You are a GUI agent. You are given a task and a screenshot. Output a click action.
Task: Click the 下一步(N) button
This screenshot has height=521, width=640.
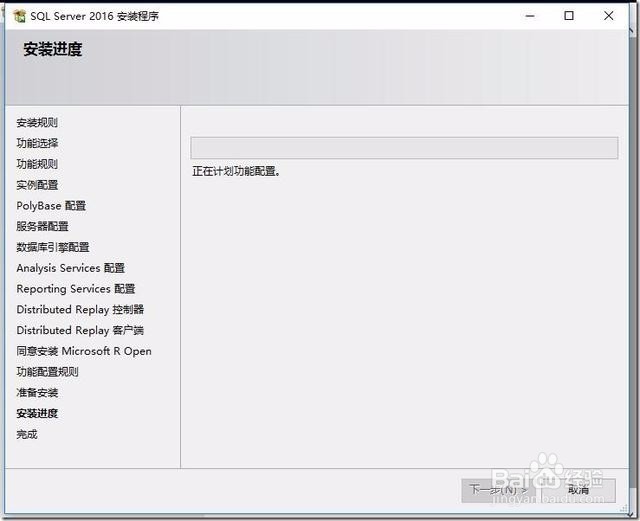click(498, 490)
